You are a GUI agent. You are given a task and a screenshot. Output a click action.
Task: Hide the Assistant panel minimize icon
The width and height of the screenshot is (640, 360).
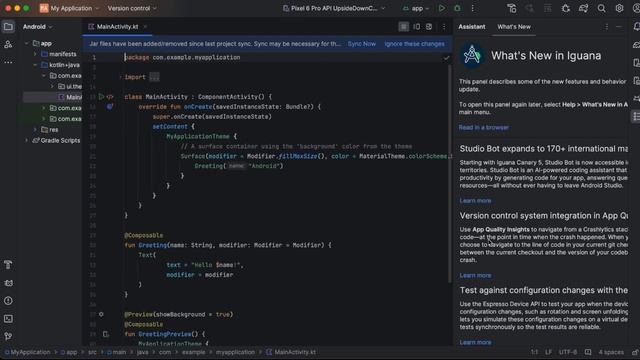point(619,27)
